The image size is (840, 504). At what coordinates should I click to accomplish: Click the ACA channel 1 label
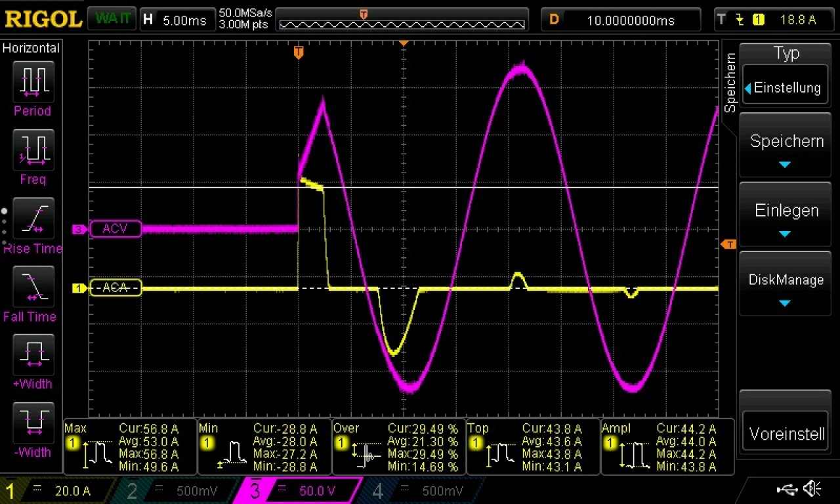pyautogui.click(x=115, y=288)
